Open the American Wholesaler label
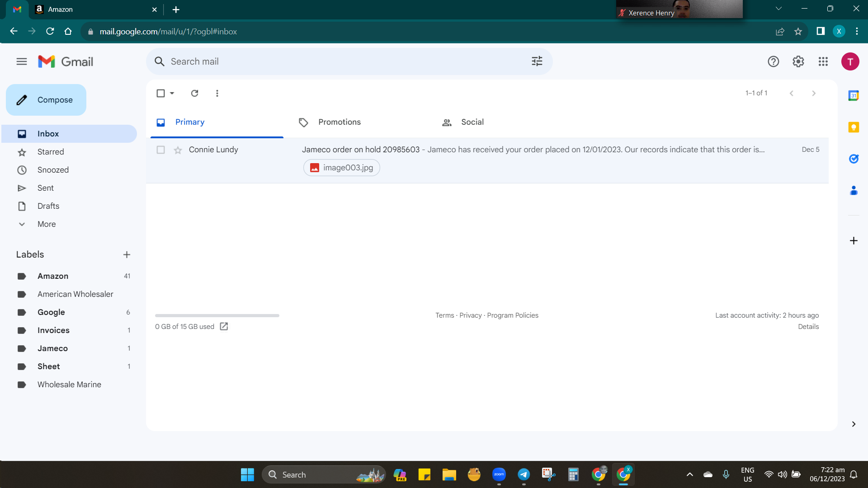The height and width of the screenshot is (488, 868). pyautogui.click(x=69, y=294)
